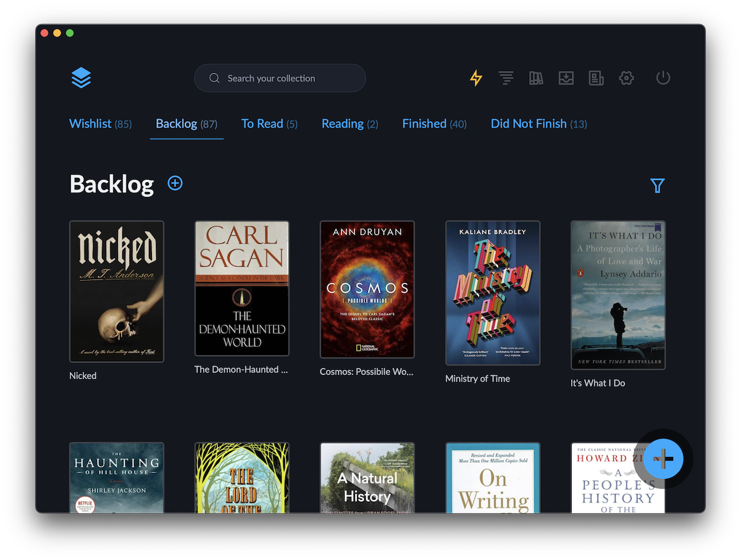Open the Backlog filter funnel
This screenshot has width=741, height=560.
[x=658, y=185]
